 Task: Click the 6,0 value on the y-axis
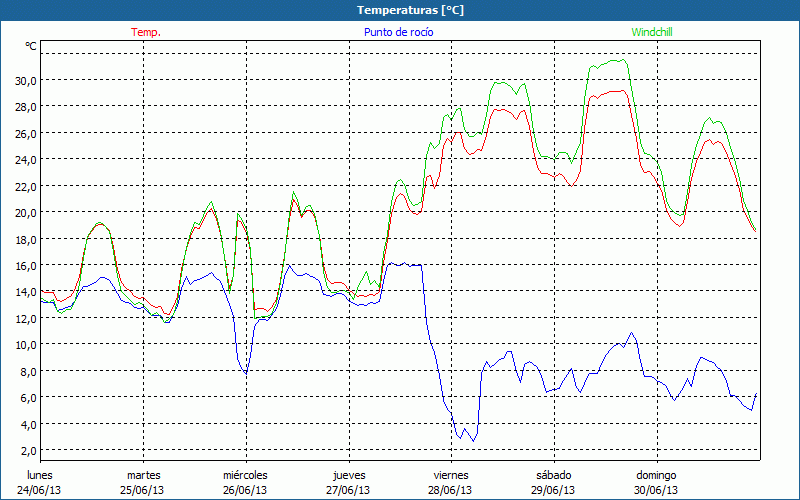tap(27, 397)
